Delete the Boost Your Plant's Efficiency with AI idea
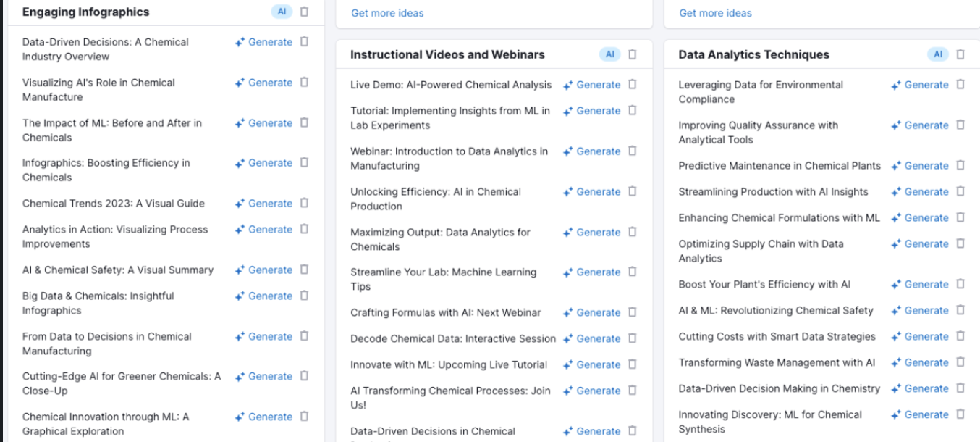The height and width of the screenshot is (442, 980). pos(960,285)
